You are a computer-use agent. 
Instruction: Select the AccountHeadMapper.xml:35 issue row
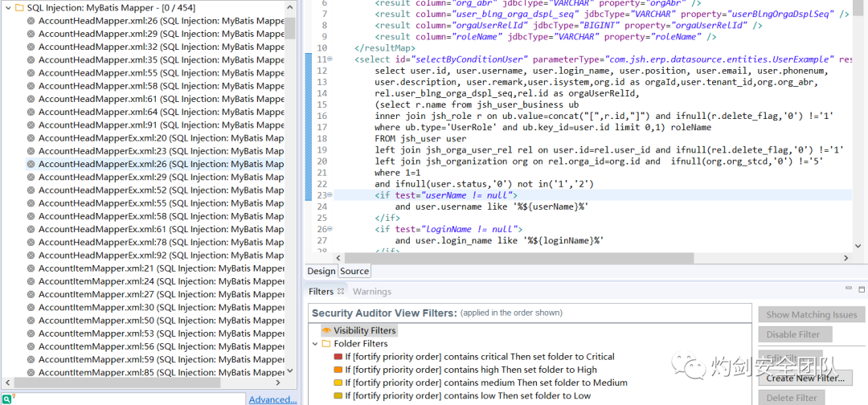[x=155, y=59]
